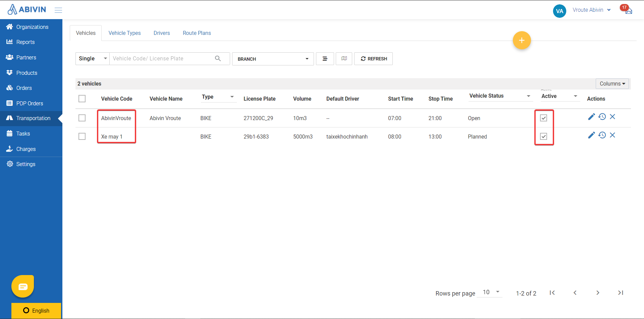This screenshot has width=644, height=319.
Task: Click the Stop Time column header
Action: tap(440, 99)
